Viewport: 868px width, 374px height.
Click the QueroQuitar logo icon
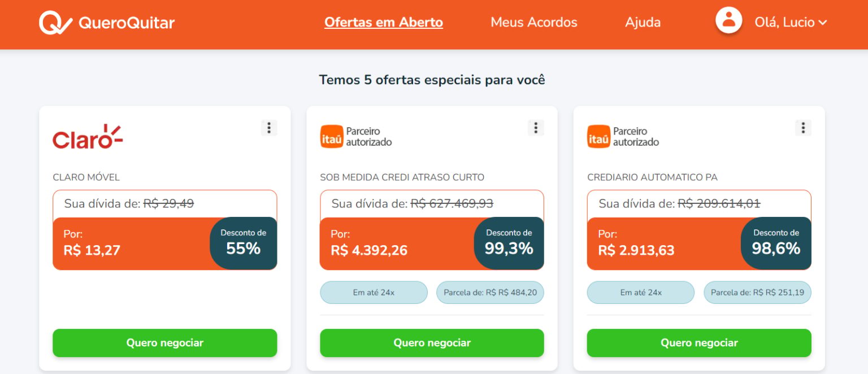pos(55,23)
